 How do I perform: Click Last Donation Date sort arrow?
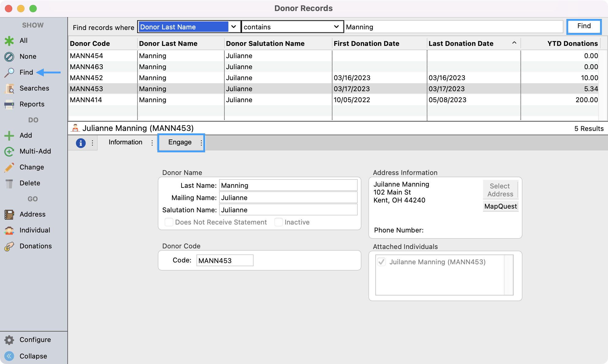pos(514,43)
